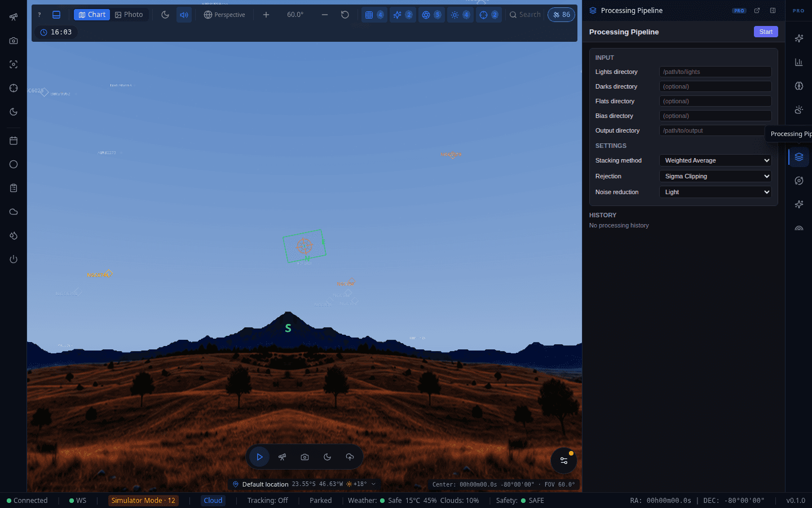Click the camera icon in bottom control bar

pyautogui.click(x=304, y=457)
